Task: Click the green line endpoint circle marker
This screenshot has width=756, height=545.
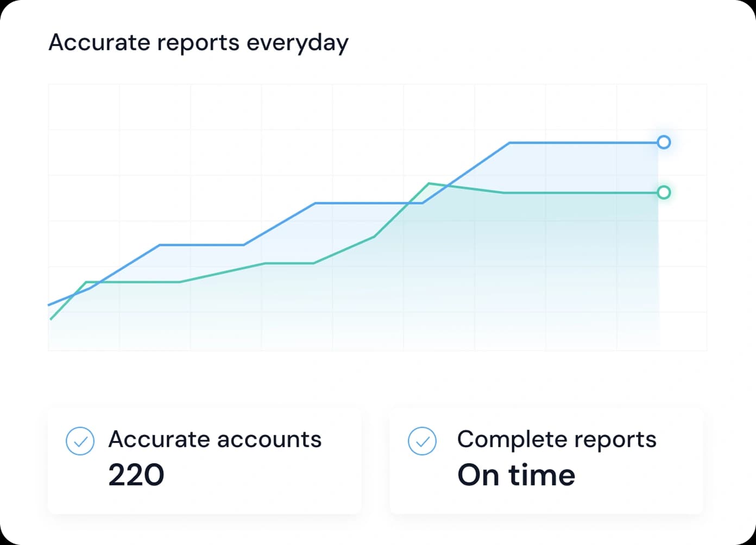Action: [663, 192]
